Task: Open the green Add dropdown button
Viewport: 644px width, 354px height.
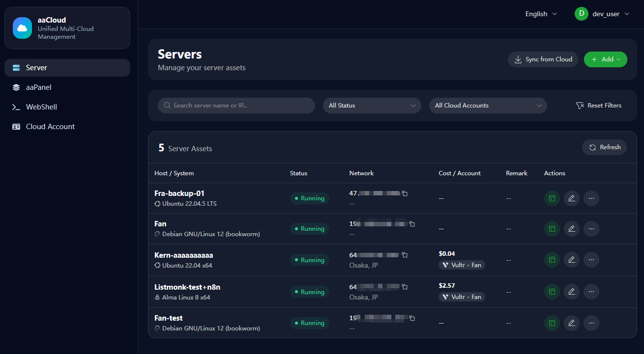Action: pyautogui.click(x=605, y=59)
